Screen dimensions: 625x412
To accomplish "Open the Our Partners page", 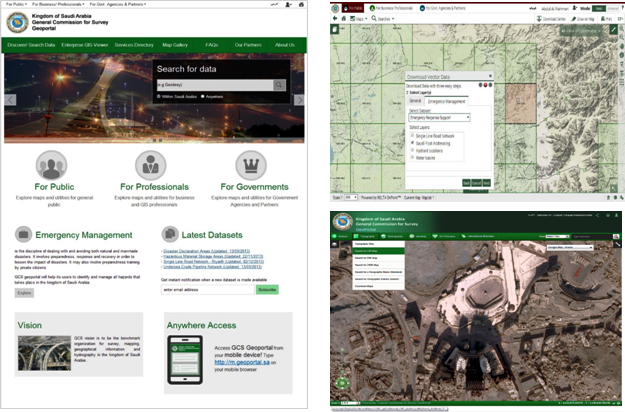I will 248,45.
